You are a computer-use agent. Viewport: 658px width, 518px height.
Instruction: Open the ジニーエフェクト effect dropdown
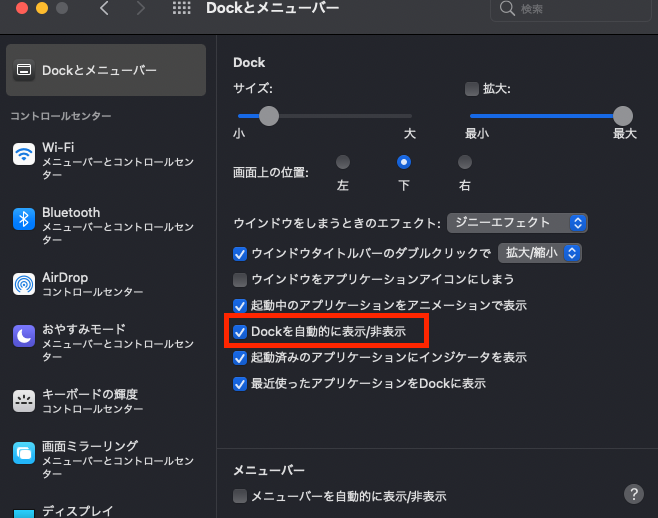click(x=517, y=222)
